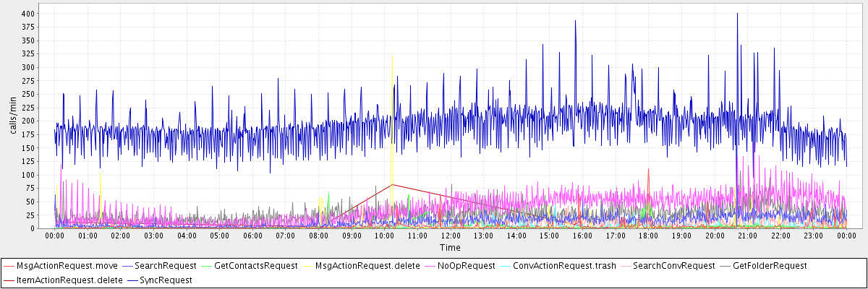Click the calls/min y-axis title
Image resolution: width=868 pixels, height=289 pixels.
(12, 116)
